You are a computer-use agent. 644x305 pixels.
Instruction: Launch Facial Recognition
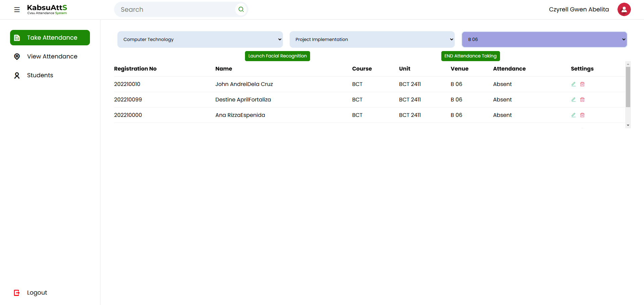point(277,56)
